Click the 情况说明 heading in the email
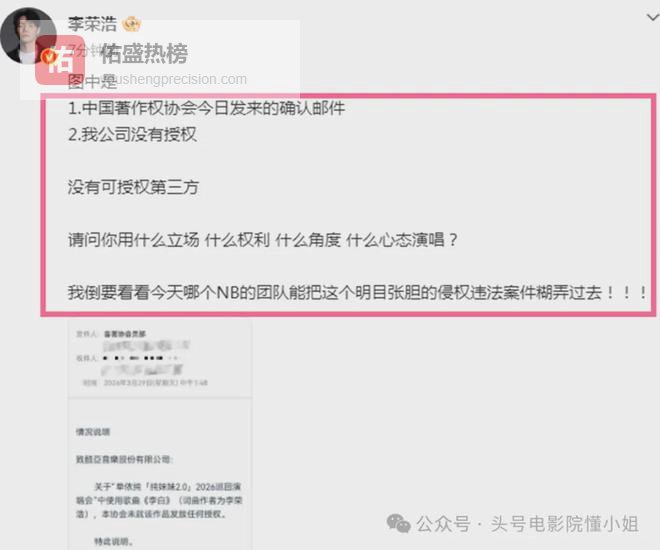The height and width of the screenshot is (550, 660). pyautogui.click(x=93, y=432)
